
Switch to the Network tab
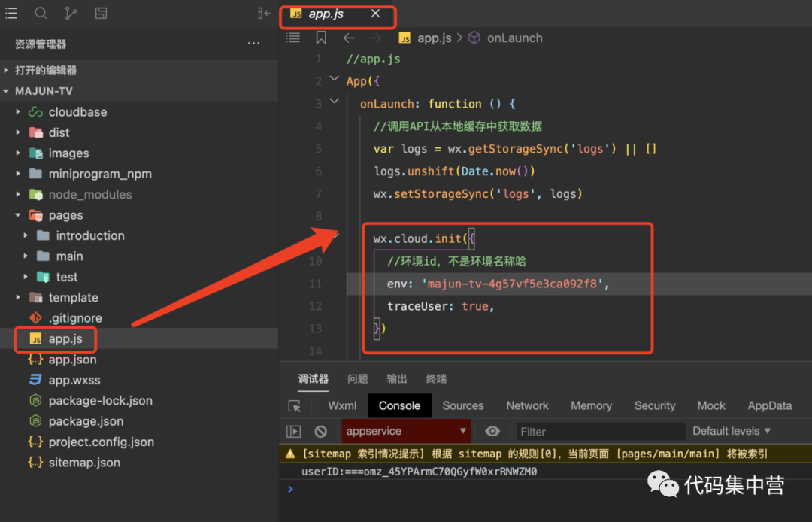pyautogui.click(x=527, y=405)
